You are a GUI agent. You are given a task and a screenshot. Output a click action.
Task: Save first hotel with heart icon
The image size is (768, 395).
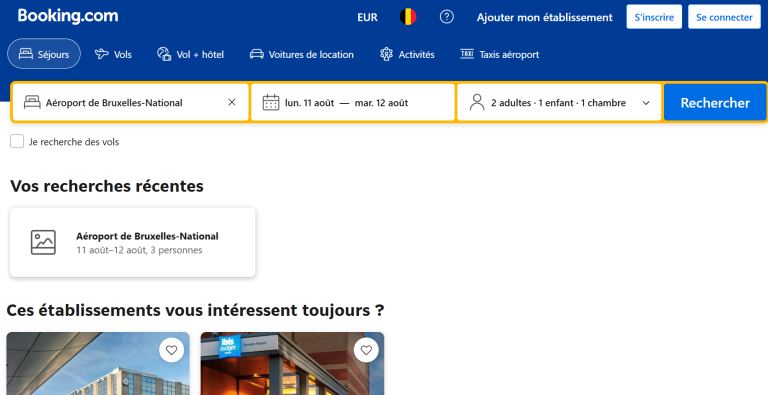point(171,350)
